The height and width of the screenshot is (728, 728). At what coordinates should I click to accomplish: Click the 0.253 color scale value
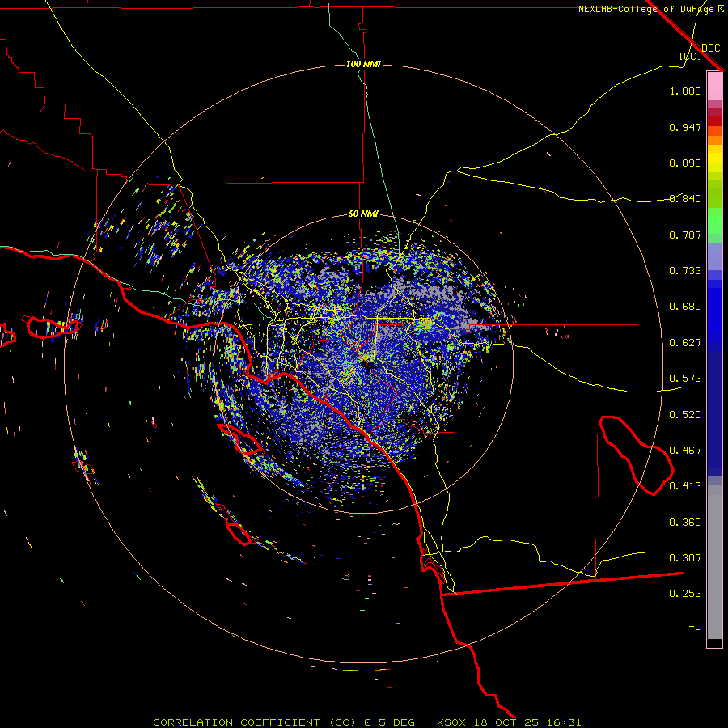click(685, 594)
